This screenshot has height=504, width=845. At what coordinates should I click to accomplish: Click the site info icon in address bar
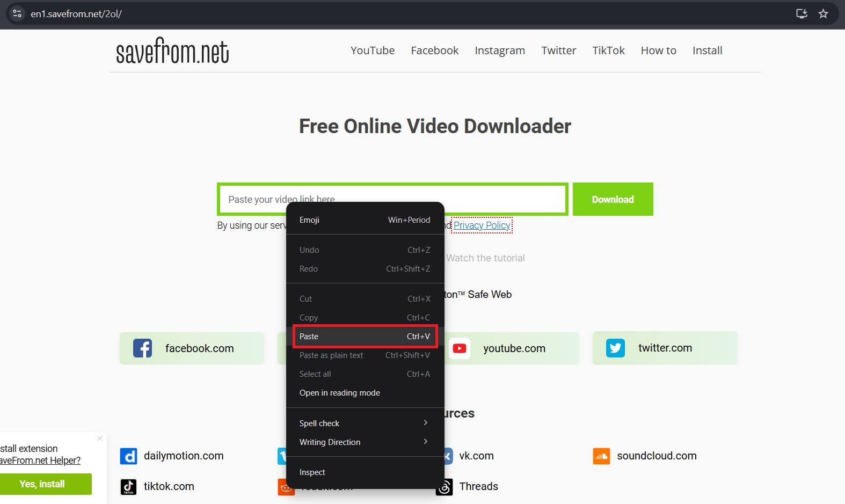tap(17, 13)
